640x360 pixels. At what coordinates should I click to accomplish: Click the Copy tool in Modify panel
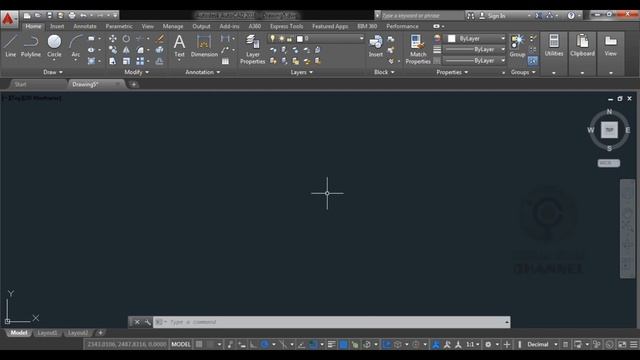(113, 50)
